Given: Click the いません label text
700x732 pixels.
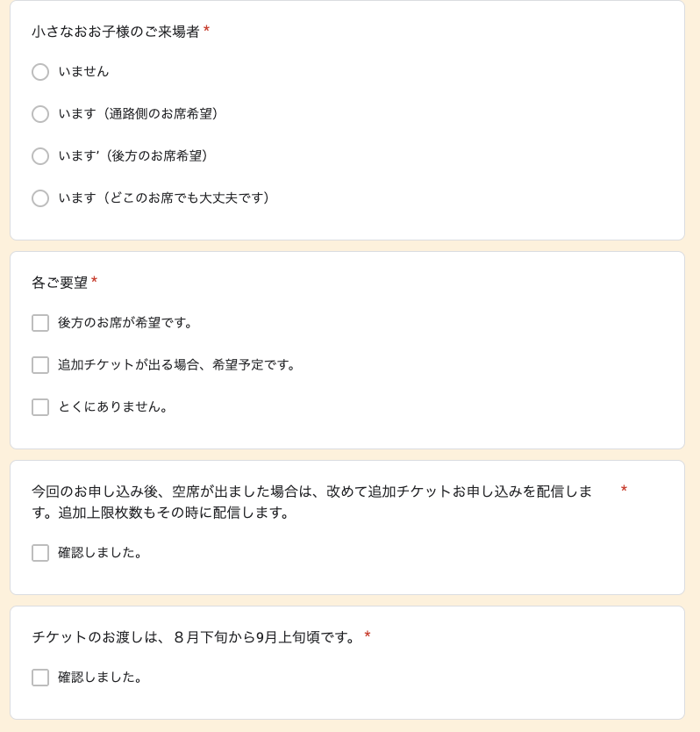Looking at the screenshot, I should [x=83, y=72].
